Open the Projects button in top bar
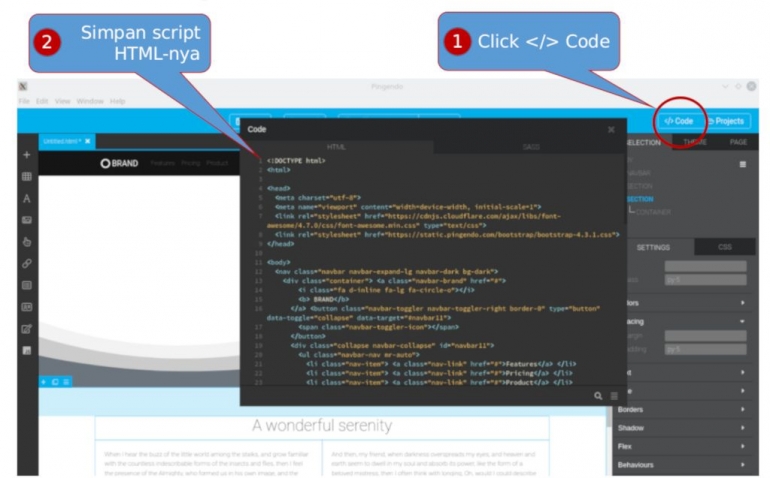This screenshot has height=478, width=770. click(725, 121)
